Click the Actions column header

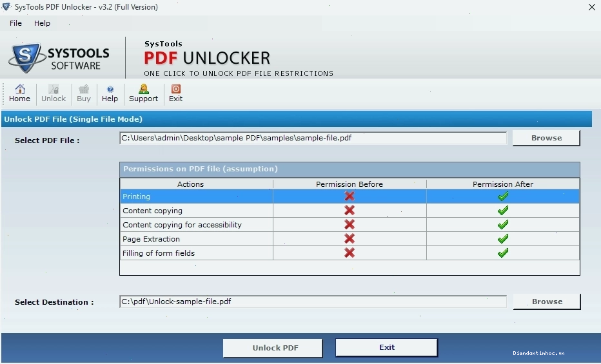[x=197, y=184]
